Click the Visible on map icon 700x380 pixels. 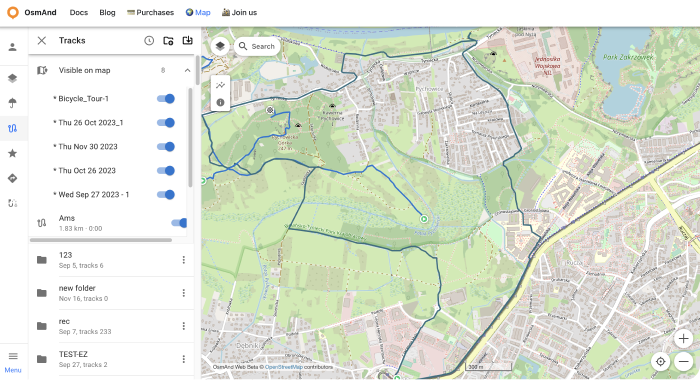click(42, 70)
